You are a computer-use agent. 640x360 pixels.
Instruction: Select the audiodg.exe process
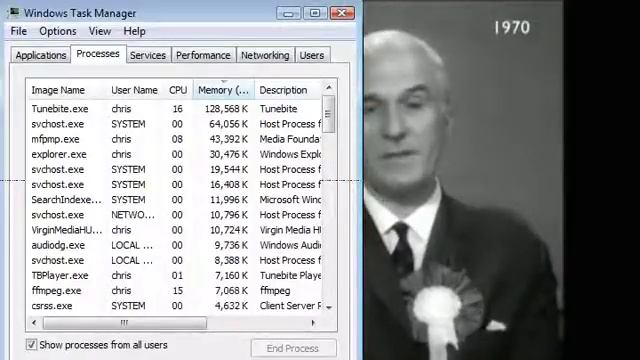coord(175,245)
